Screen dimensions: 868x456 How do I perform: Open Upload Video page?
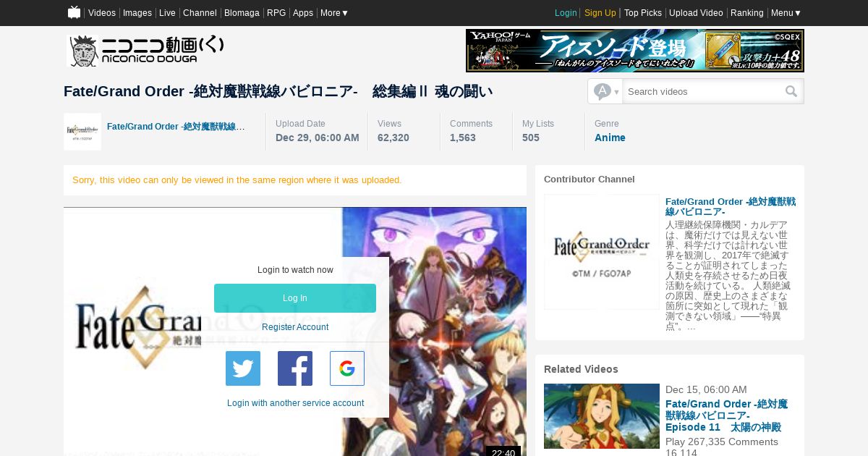point(696,13)
